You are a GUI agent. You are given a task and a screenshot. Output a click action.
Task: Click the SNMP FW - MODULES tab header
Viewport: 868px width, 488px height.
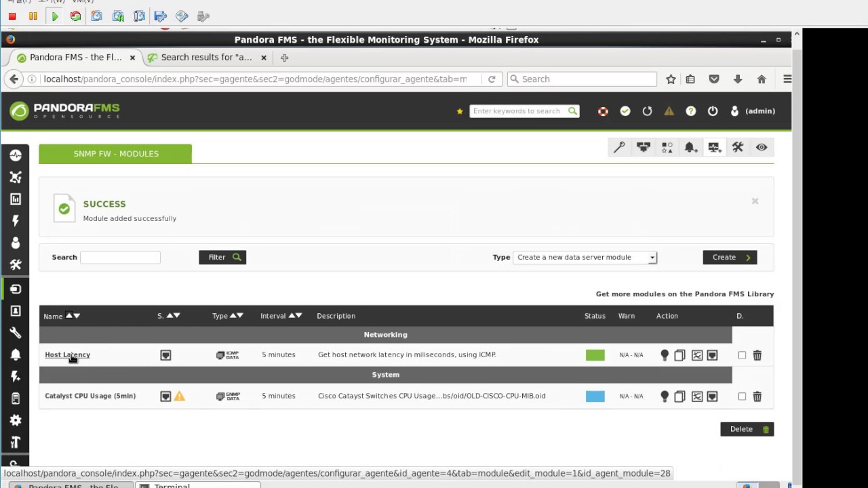pyautogui.click(x=115, y=154)
